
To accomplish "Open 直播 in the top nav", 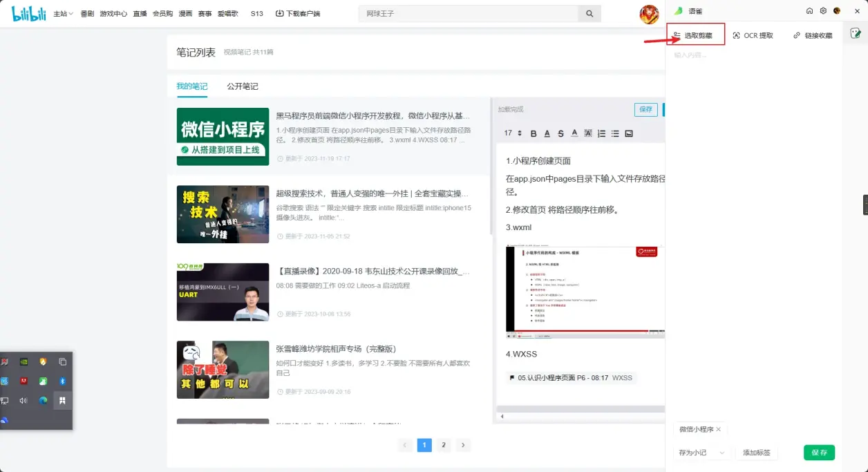I will [x=140, y=14].
